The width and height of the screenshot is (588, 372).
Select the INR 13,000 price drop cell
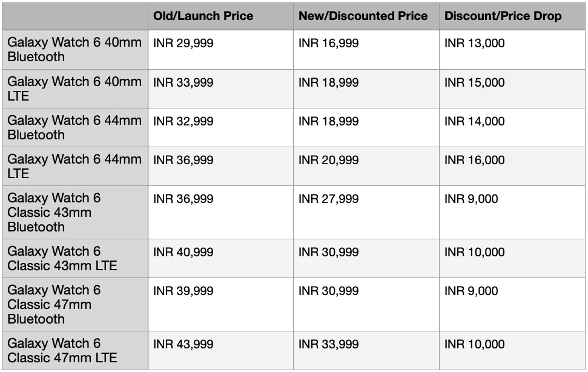click(475, 44)
